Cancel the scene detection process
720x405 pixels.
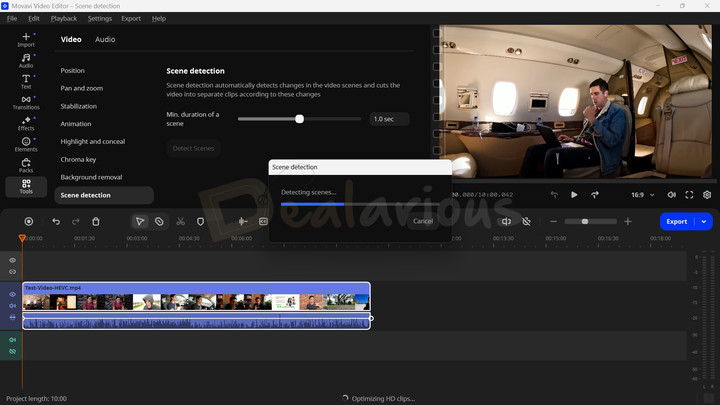tap(423, 221)
